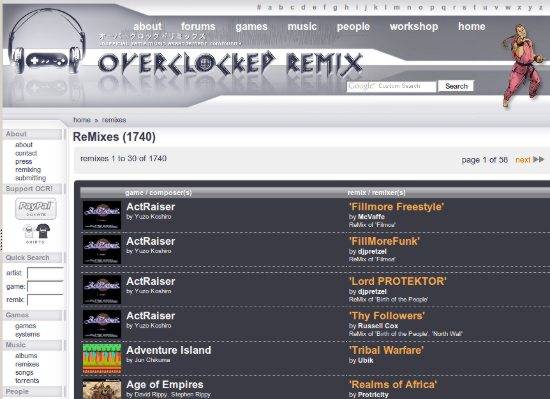The width and height of the screenshot is (550, 399).
Task: Click the game quick search field
Action: tap(45, 286)
